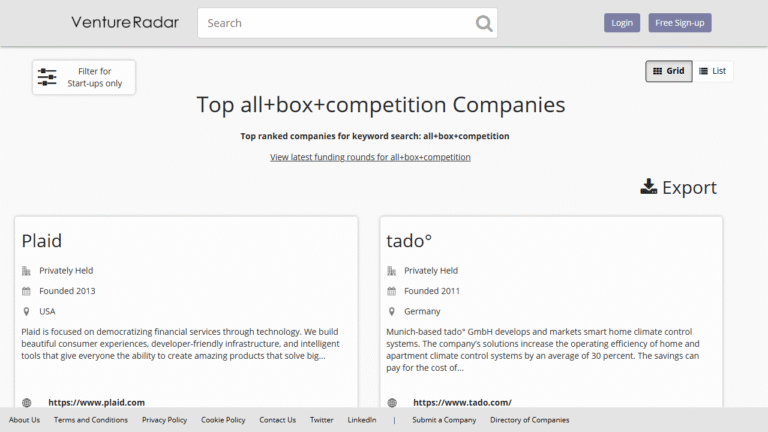Click the Export download icon
This screenshot has height=432, width=768.
(649, 187)
